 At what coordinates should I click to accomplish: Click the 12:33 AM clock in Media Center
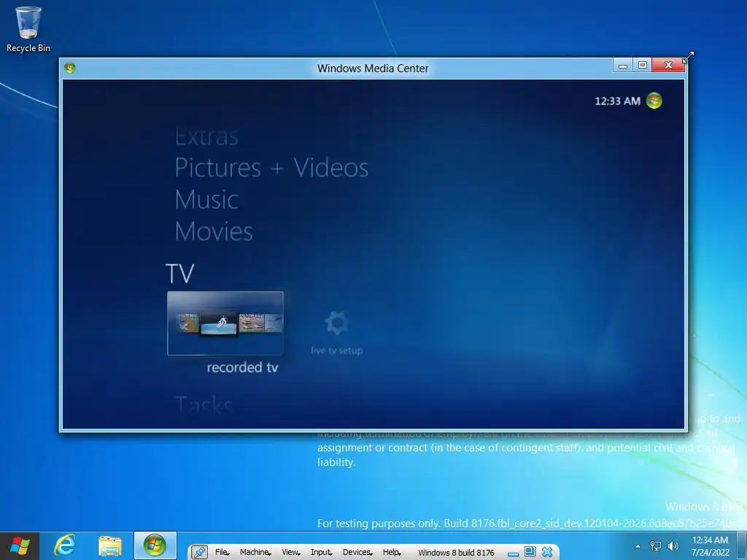tap(617, 101)
